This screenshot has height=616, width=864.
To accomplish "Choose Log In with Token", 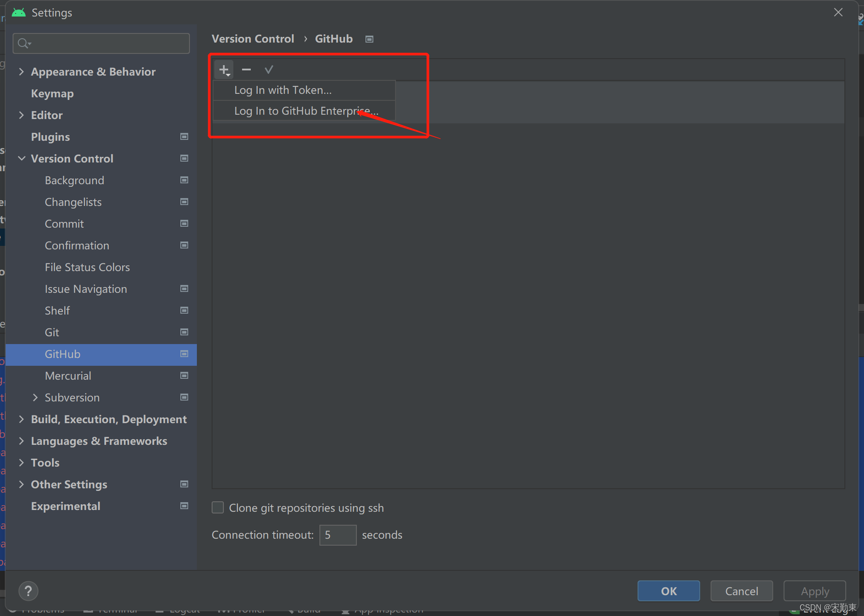I will click(304, 90).
